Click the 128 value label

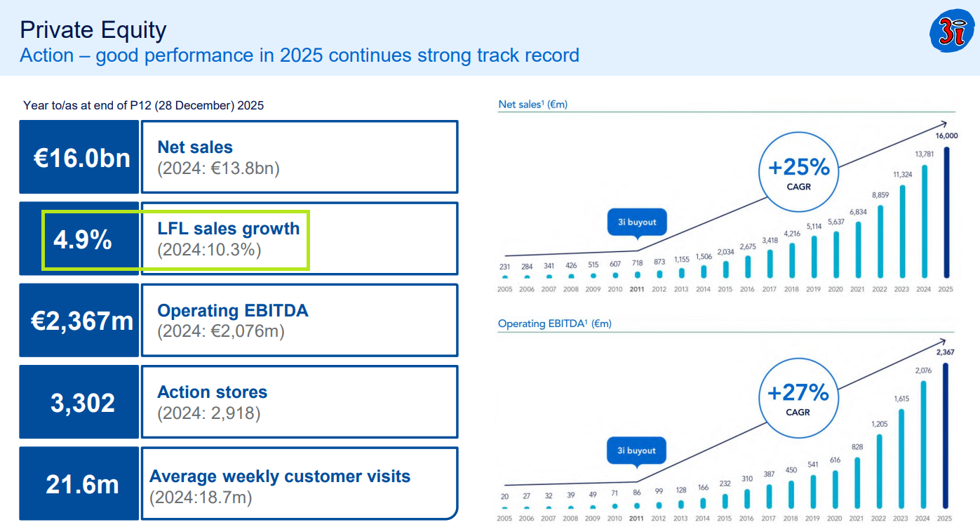click(x=683, y=489)
